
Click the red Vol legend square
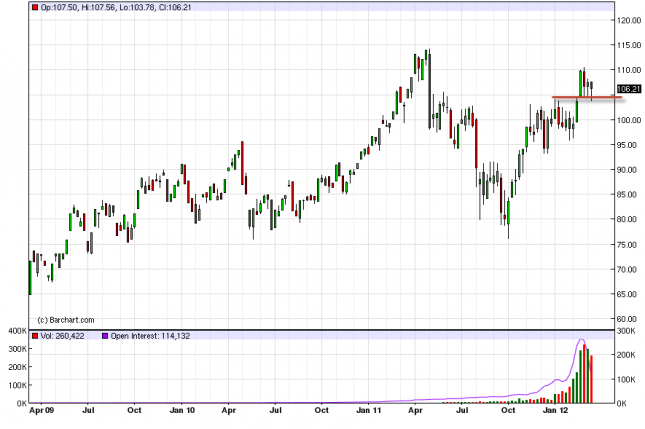pyautogui.click(x=35, y=335)
